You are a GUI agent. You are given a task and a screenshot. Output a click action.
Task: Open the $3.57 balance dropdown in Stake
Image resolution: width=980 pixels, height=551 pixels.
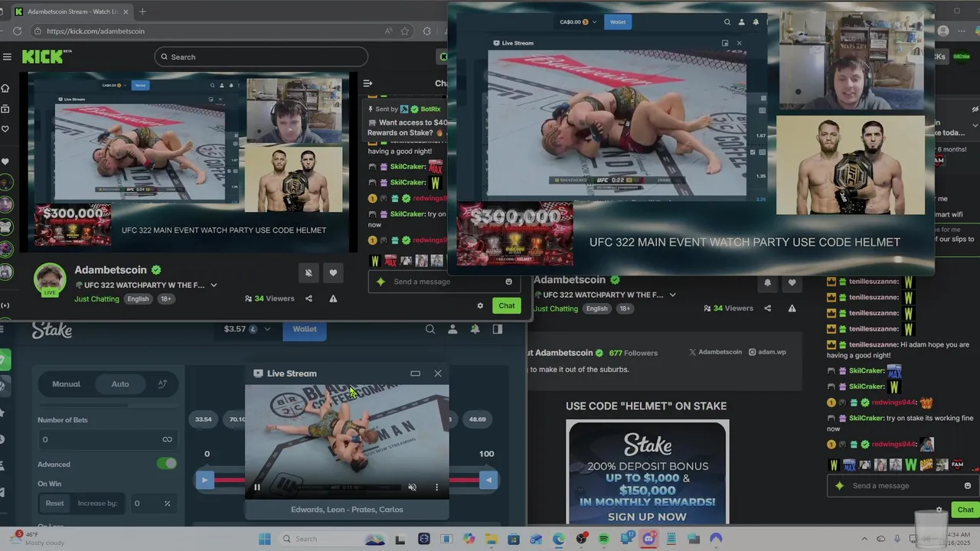(247, 329)
